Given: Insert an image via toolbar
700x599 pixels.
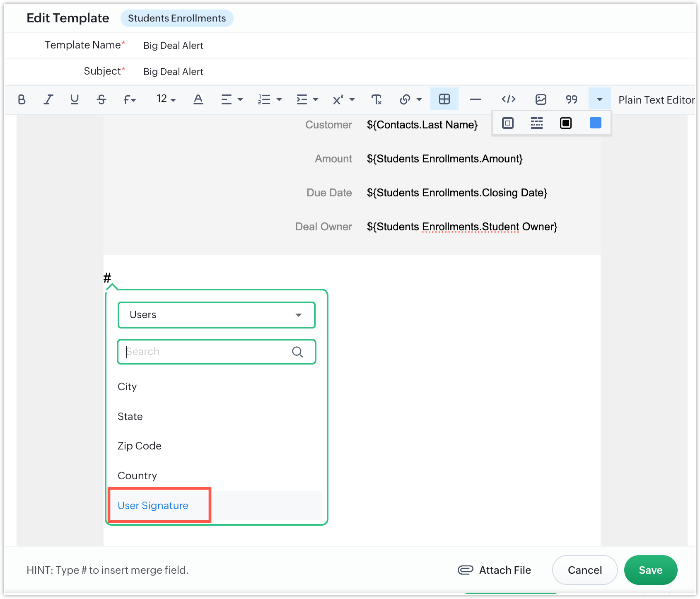Looking at the screenshot, I should tap(541, 99).
